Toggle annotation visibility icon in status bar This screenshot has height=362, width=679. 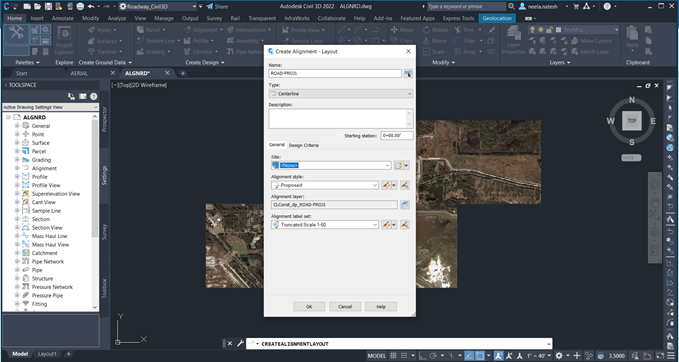pyautogui.click(x=499, y=356)
